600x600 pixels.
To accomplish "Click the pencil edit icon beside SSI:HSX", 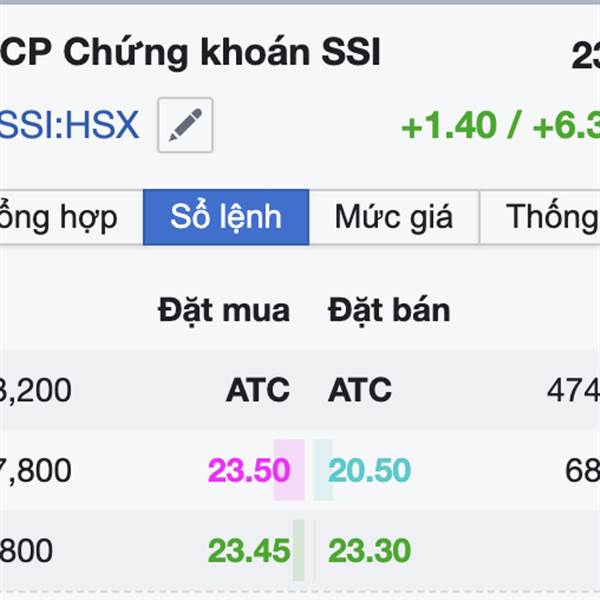I will (185, 125).
